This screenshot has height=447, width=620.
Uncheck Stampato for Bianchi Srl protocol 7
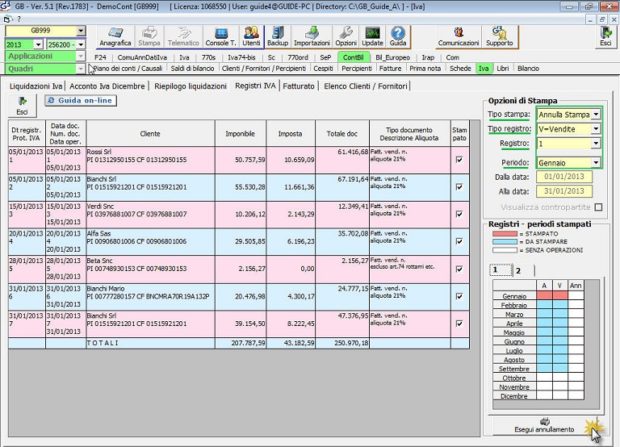coord(459,324)
